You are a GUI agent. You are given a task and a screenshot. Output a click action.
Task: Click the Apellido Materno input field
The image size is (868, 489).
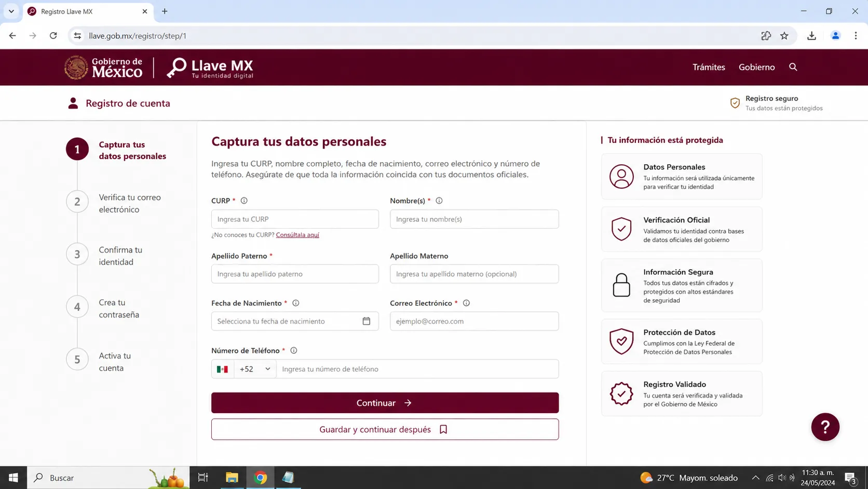[474, 274]
